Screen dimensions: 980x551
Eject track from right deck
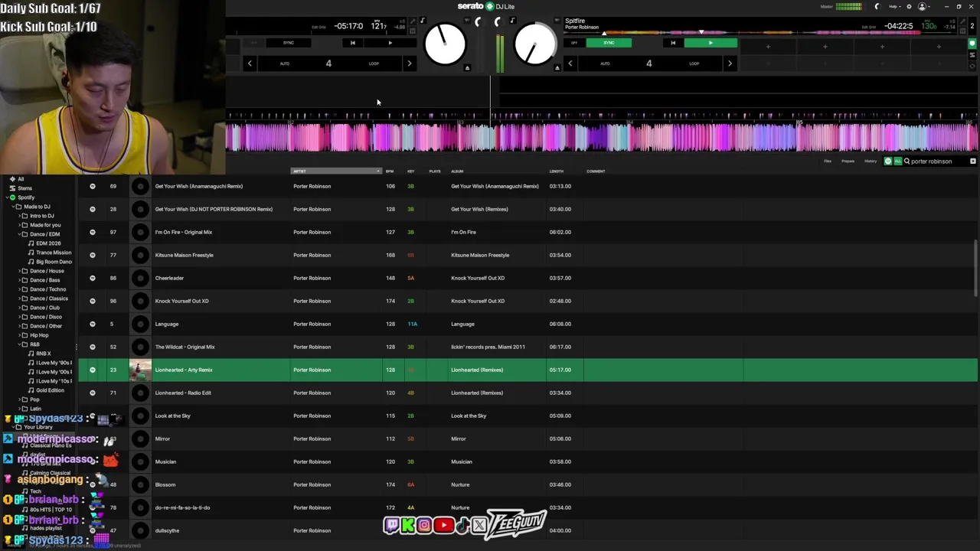point(557,68)
